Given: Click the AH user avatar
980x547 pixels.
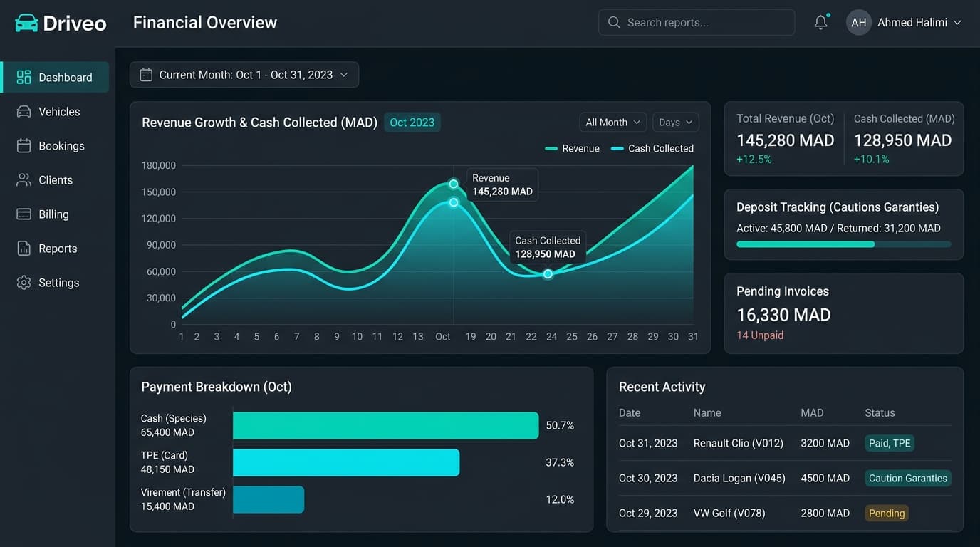Looking at the screenshot, I should [x=859, y=22].
